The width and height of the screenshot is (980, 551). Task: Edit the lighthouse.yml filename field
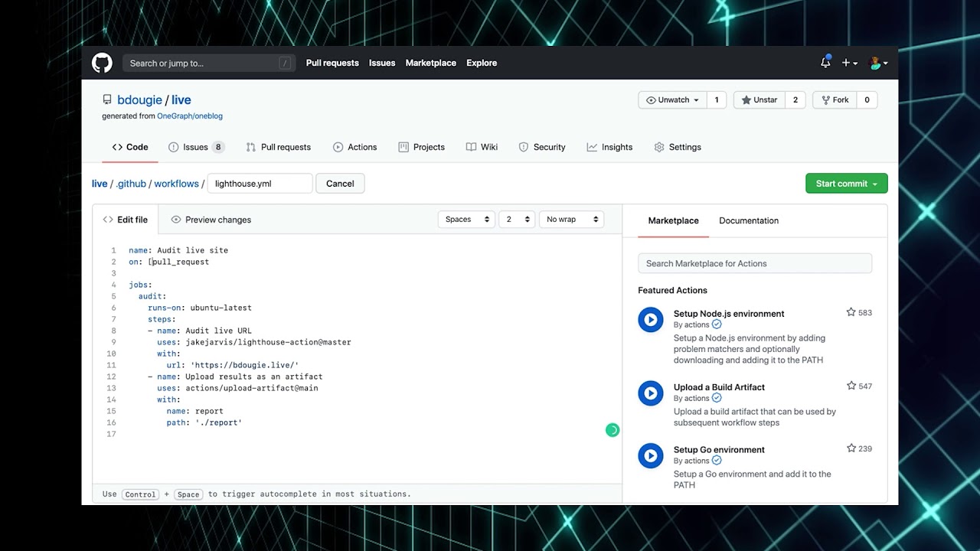pyautogui.click(x=260, y=184)
